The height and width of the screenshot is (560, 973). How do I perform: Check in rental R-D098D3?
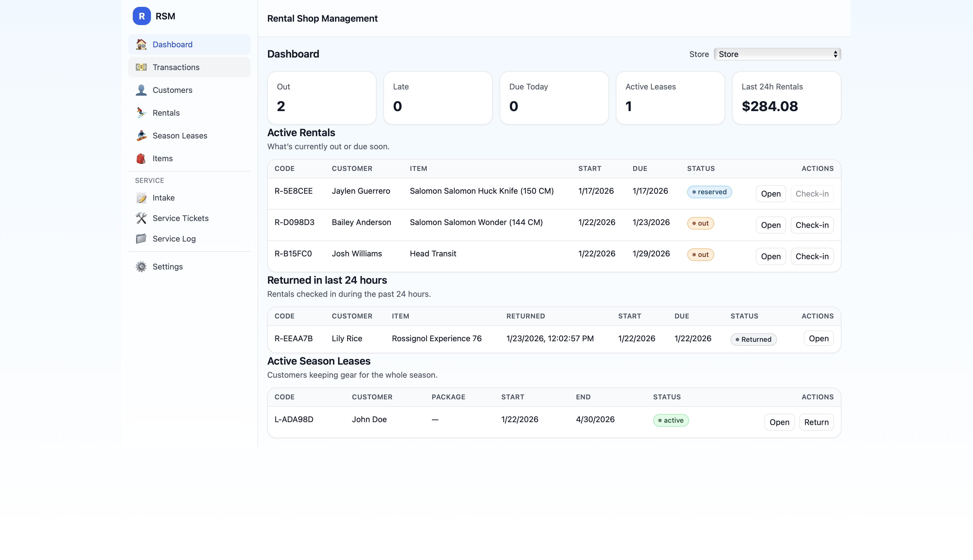click(812, 225)
